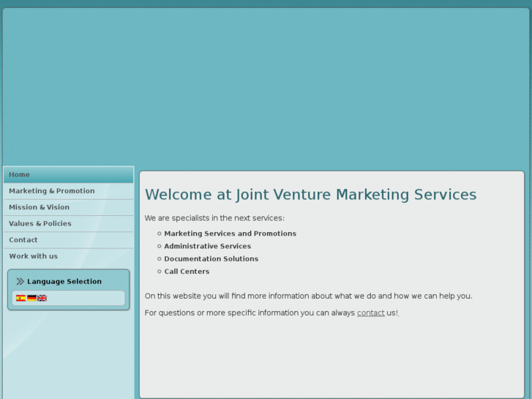
Task: Open the Mission & Vision page
Action: point(39,207)
